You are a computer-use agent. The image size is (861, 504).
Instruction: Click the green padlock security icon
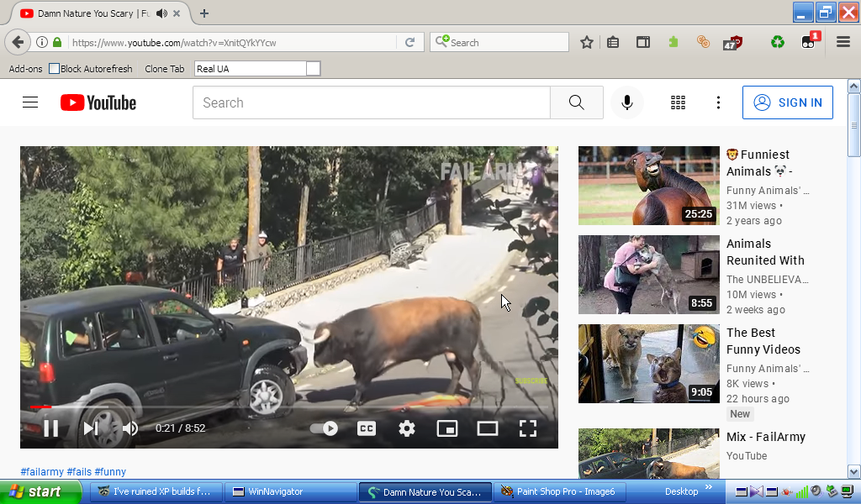[57, 42]
